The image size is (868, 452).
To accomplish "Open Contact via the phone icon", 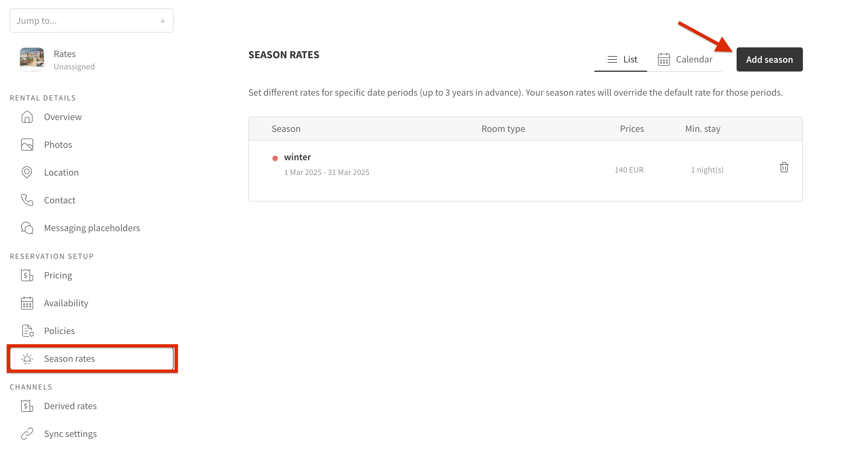I will [27, 200].
